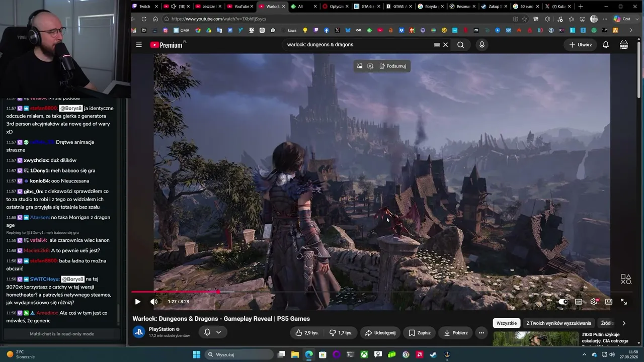Open video player settings gear
644x362 pixels.
[594, 302]
